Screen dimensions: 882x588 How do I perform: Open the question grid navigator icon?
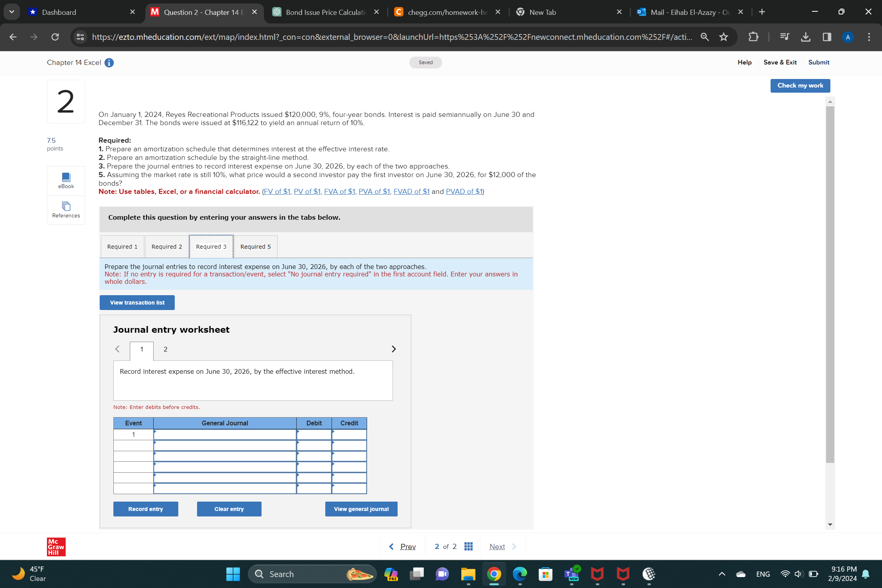tap(468, 546)
